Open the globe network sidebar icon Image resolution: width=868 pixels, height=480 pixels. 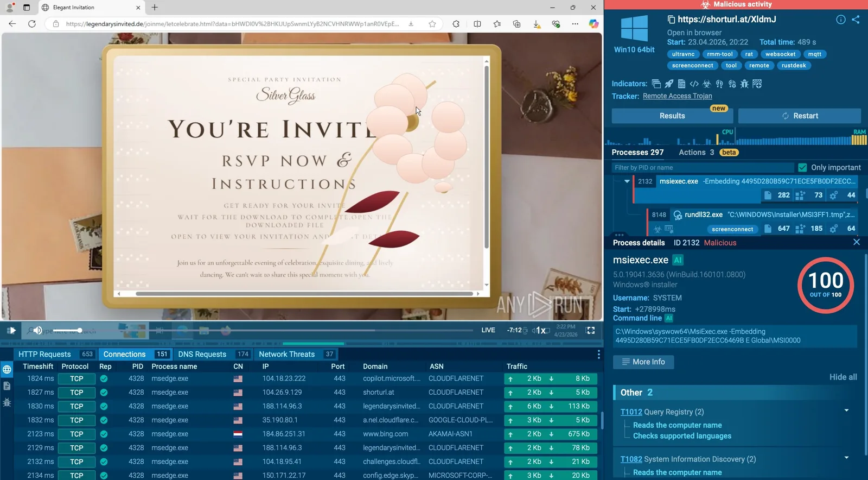[x=7, y=370]
